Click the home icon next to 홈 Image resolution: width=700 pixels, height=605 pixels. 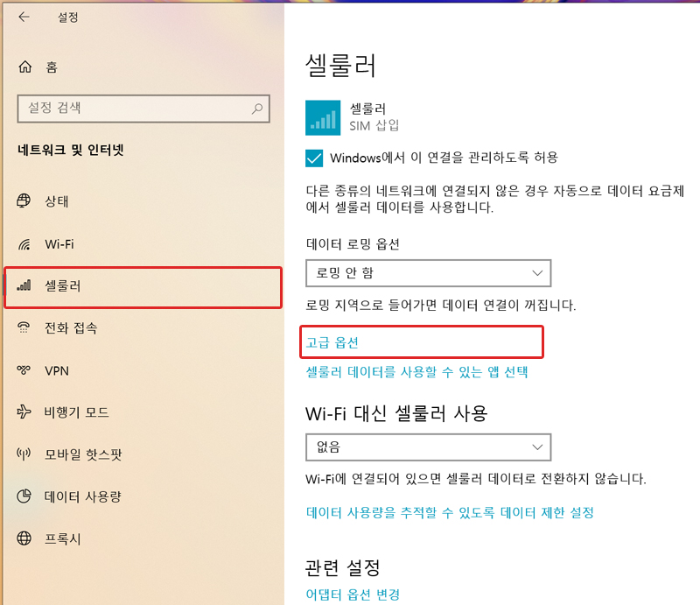[x=23, y=67]
